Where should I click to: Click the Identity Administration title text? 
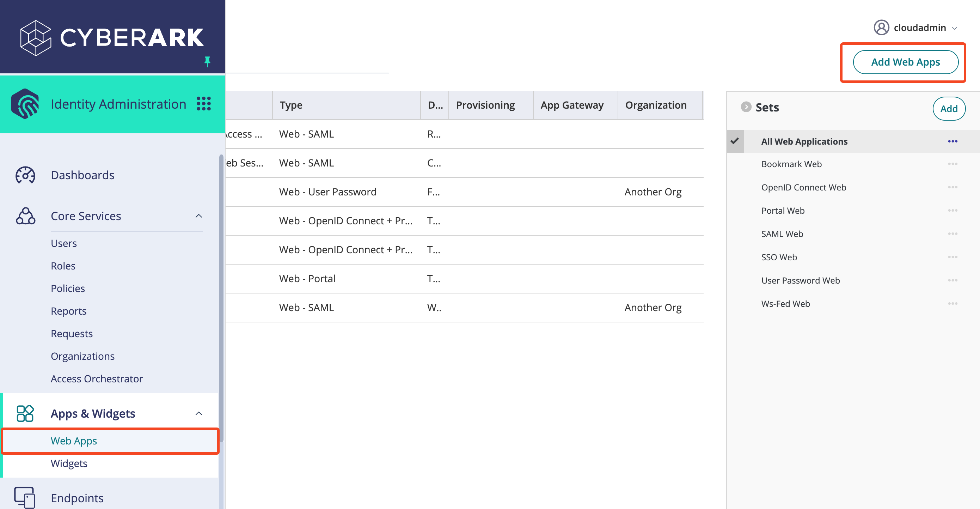118,104
